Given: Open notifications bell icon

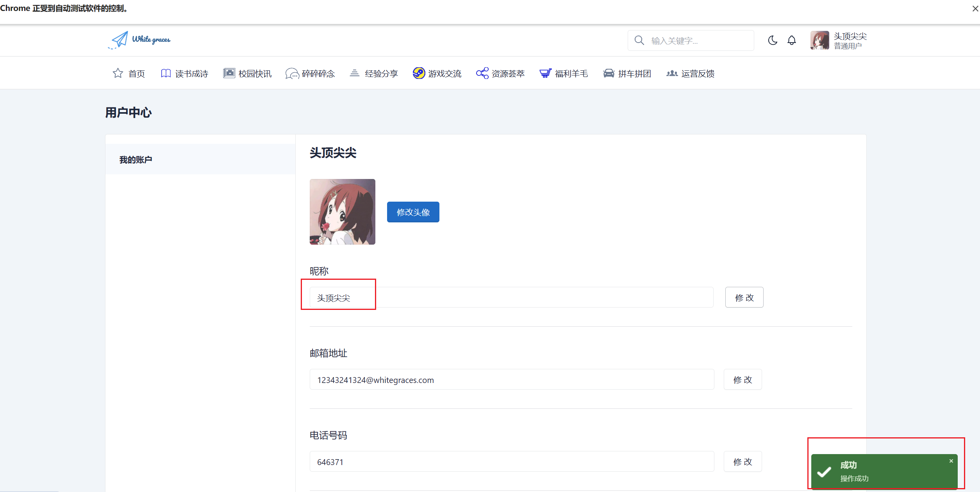Looking at the screenshot, I should pyautogui.click(x=791, y=40).
